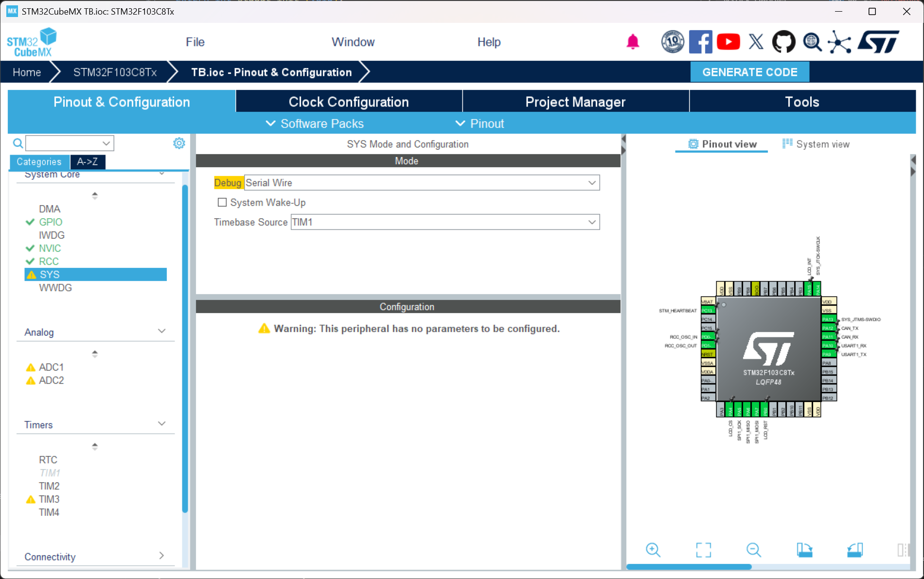Open the categories settings gear icon
Viewport: 924px width, 579px height.
tap(179, 143)
